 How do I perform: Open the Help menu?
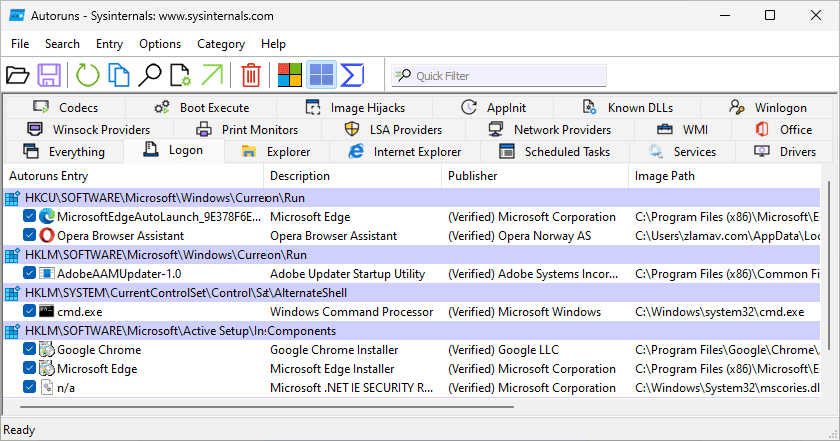click(273, 44)
